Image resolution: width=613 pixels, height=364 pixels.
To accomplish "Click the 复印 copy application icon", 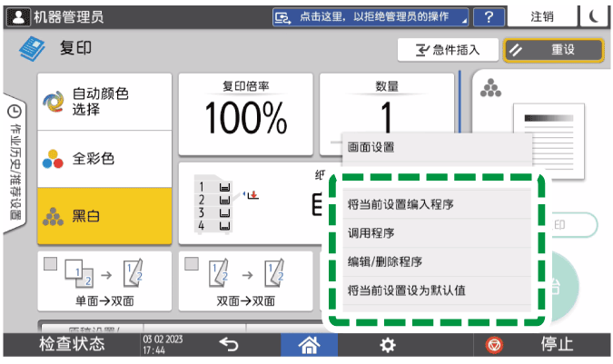I will [32, 48].
